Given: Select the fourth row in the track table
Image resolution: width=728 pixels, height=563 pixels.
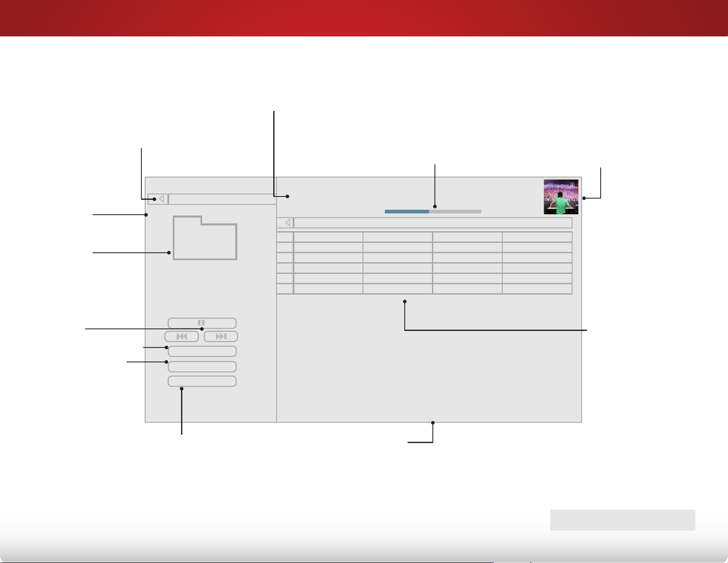Looking at the screenshot, I should pos(424,268).
